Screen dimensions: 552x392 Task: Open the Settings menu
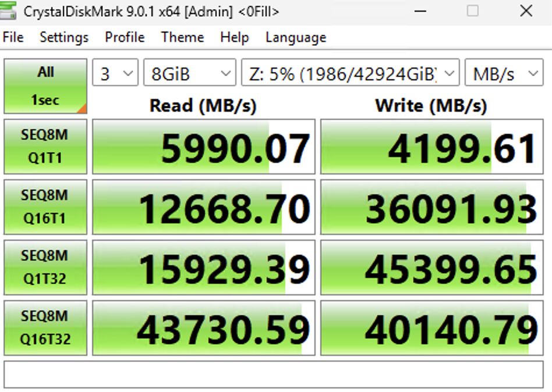pos(63,37)
